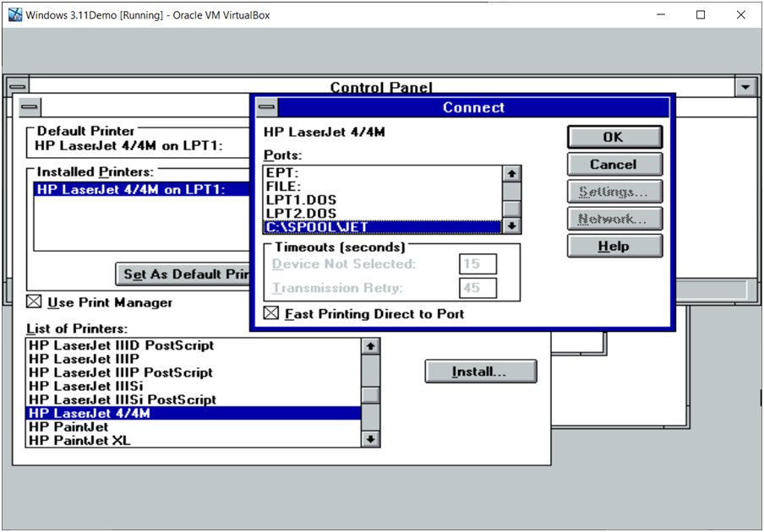
Task: Minimize the VirtualBox window
Action: pyautogui.click(x=661, y=14)
